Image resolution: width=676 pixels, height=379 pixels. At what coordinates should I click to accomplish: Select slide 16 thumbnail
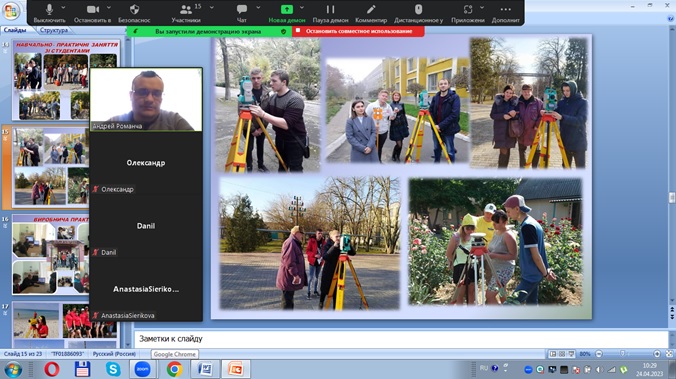click(50, 254)
